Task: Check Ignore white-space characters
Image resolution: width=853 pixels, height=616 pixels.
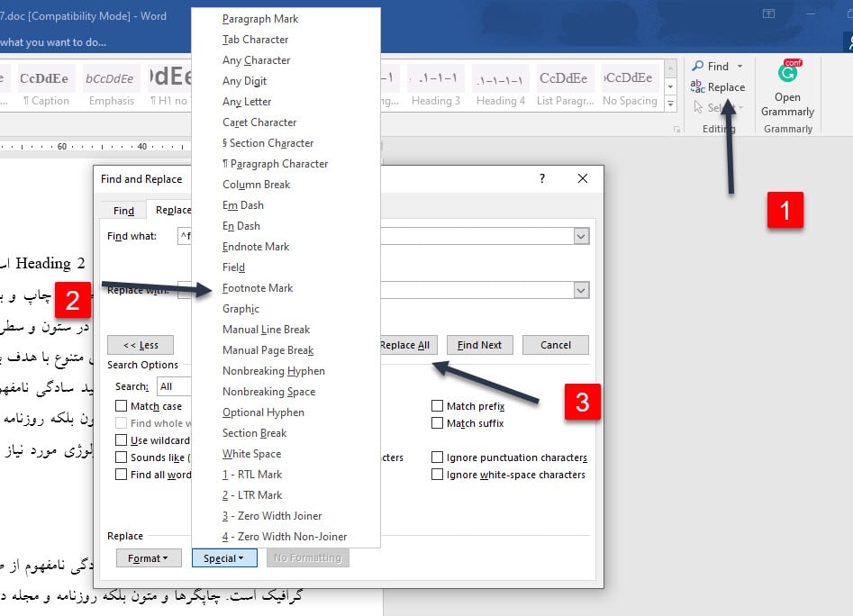Action: pos(437,475)
